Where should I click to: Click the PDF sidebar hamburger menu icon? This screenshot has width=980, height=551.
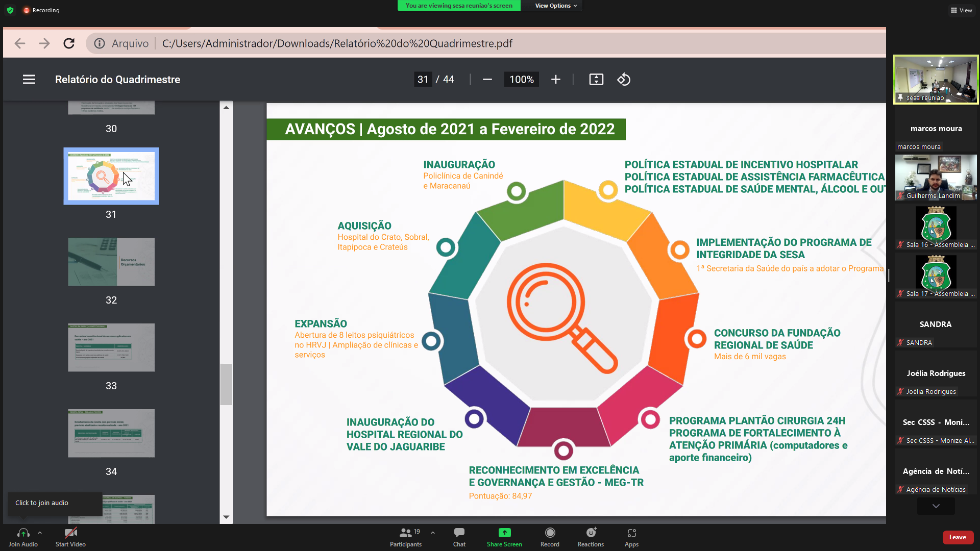tap(29, 80)
